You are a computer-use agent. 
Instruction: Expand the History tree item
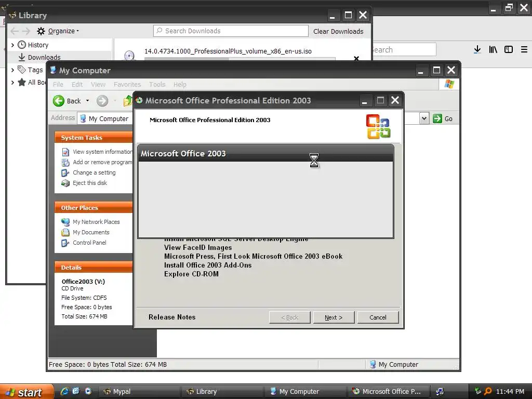[x=12, y=45]
